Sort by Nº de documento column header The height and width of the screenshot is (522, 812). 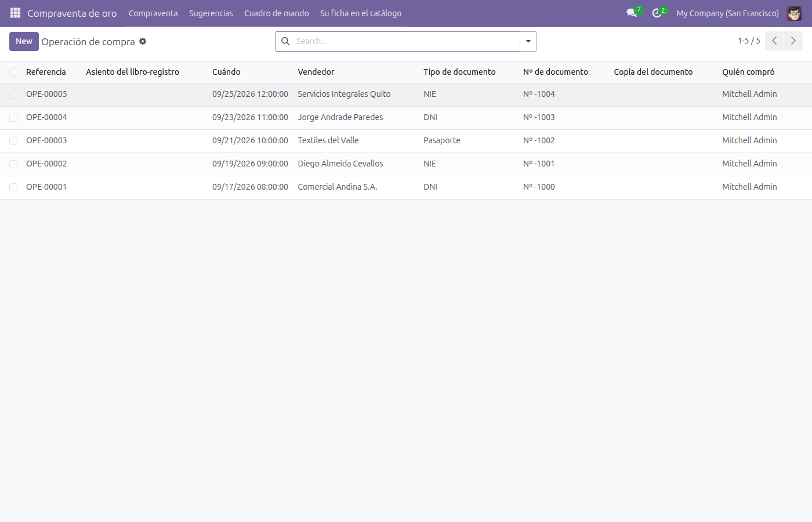click(x=556, y=72)
